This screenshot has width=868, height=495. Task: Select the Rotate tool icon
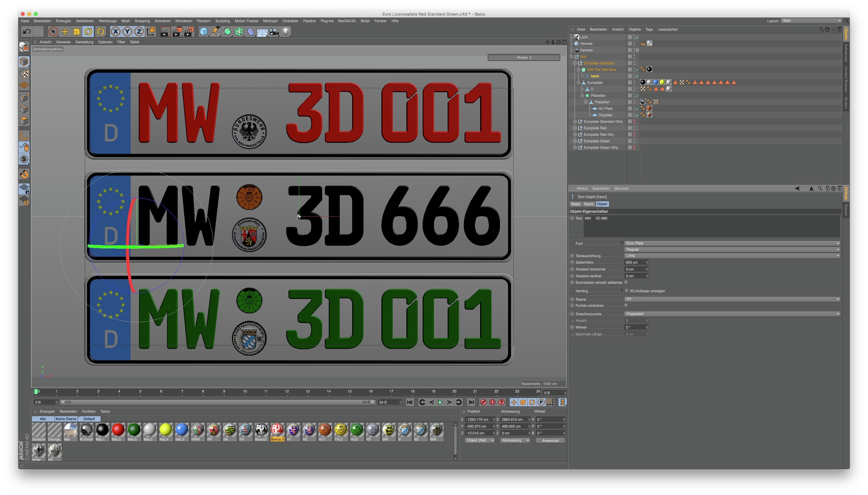[x=88, y=31]
